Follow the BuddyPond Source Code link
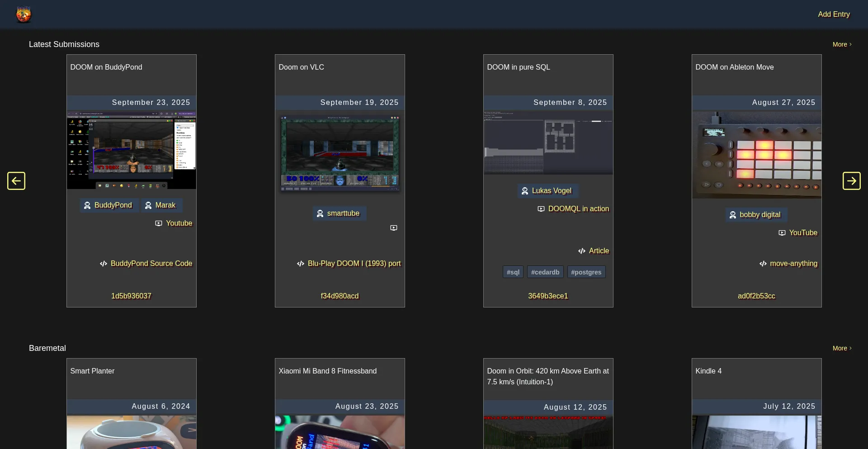Viewport: 868px width, 449px height. pyautogui.click(x=146, y=264)
